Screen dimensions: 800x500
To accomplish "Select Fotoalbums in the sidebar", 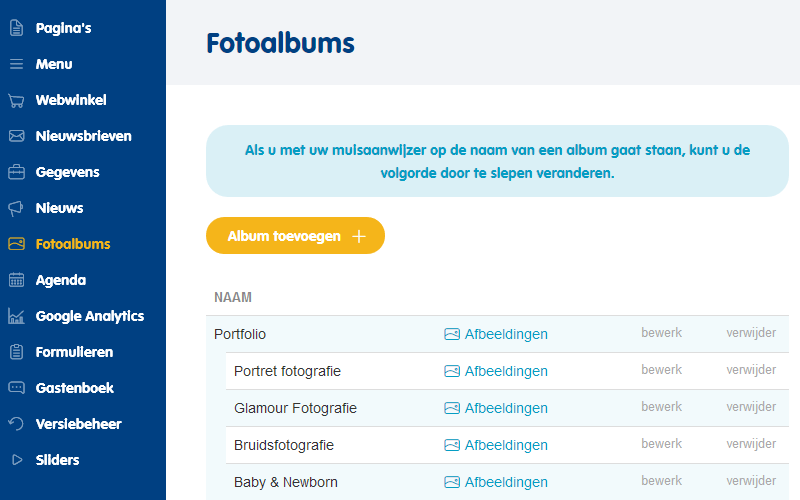I will pyautogui.click(x=73, y=244).
